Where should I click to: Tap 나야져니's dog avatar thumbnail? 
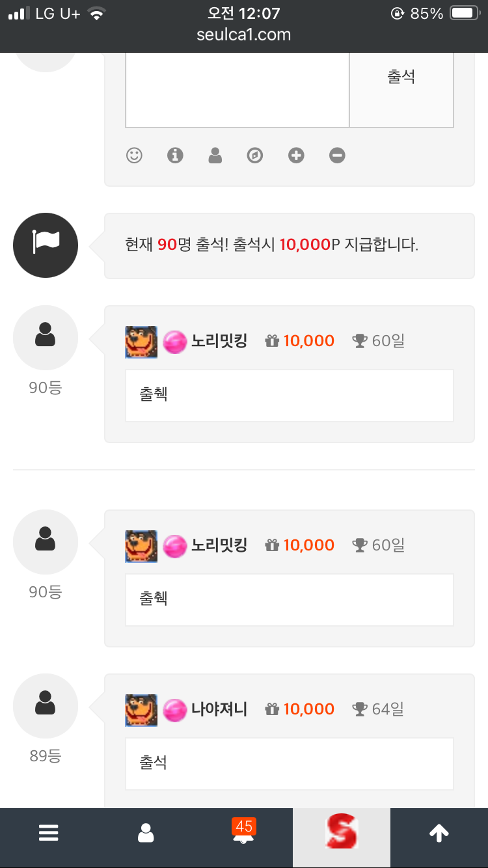point(141,710)
